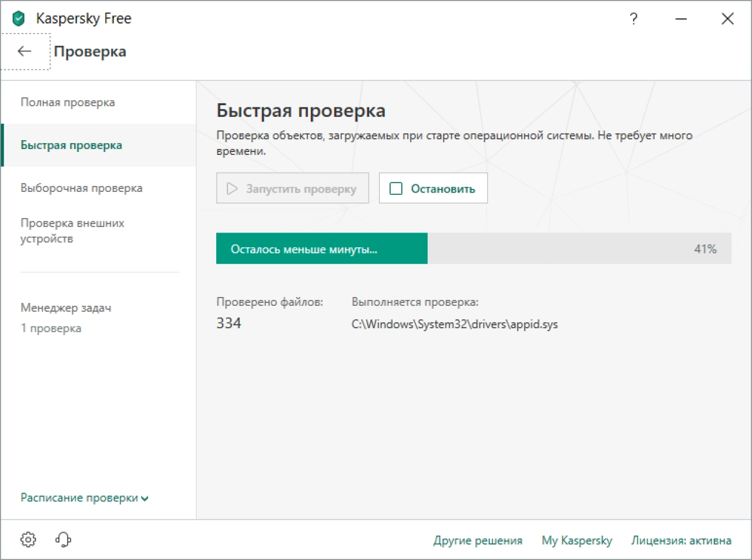This screenshot has height=560, width=752.
Task: Open the My Kaspersky link
Action: pos(577,541)
